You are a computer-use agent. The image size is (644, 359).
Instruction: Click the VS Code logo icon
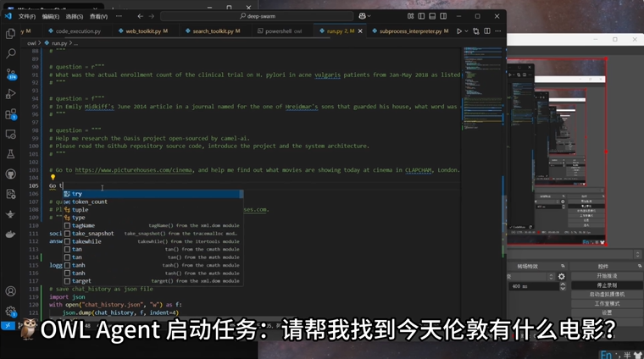click(x=8, y=16)
